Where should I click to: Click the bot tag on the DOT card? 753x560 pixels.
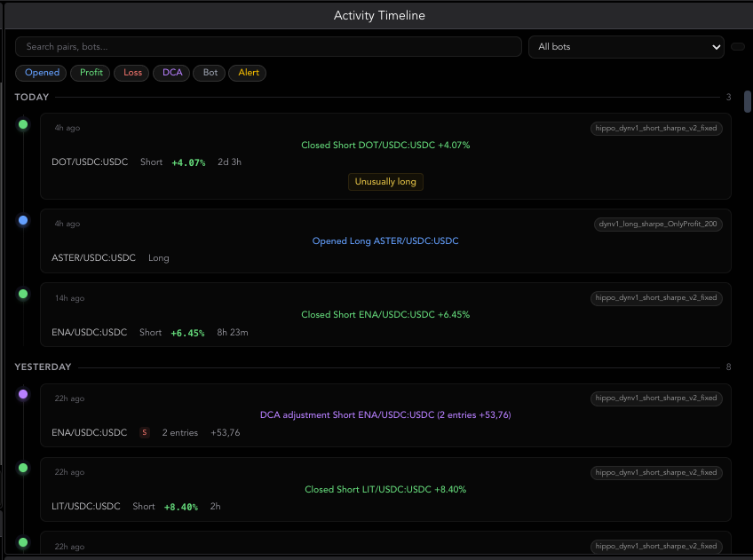click(656, 128)
